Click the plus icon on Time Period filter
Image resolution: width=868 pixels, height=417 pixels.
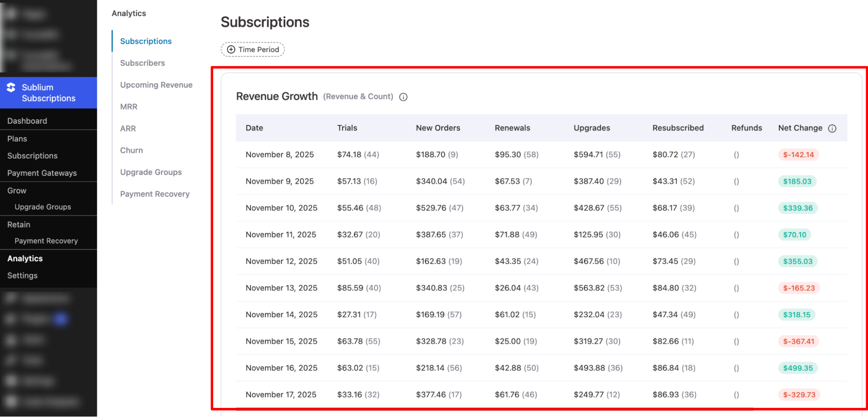(x=231, y=49)
